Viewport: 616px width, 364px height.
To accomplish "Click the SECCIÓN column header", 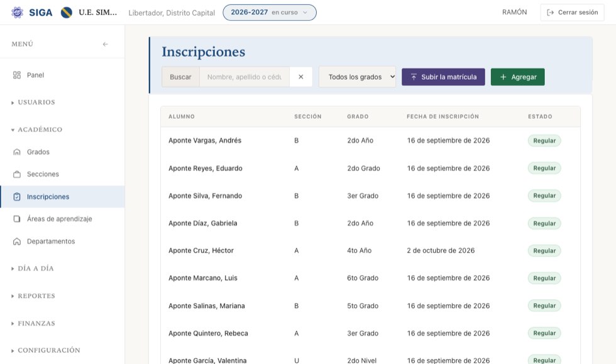I will pos(308,117).
